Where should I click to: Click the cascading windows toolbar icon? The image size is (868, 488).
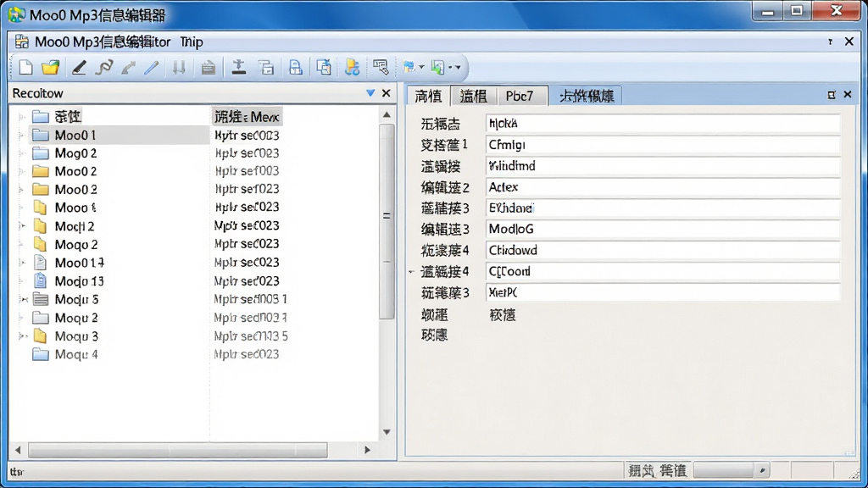pos(267,68)
